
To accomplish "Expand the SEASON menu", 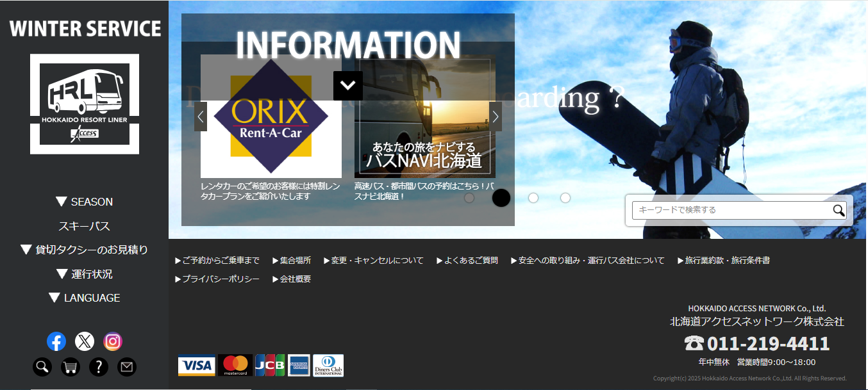I will [x=85, y=202].
